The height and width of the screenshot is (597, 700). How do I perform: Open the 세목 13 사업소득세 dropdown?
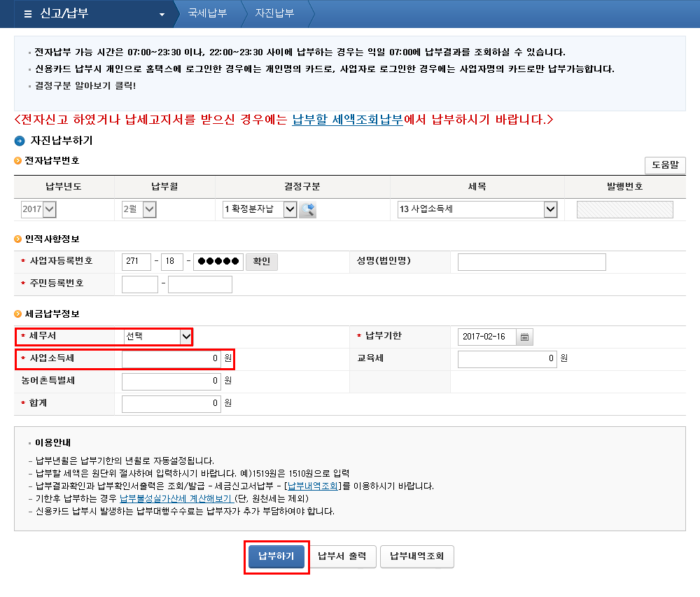pos(477,209)
